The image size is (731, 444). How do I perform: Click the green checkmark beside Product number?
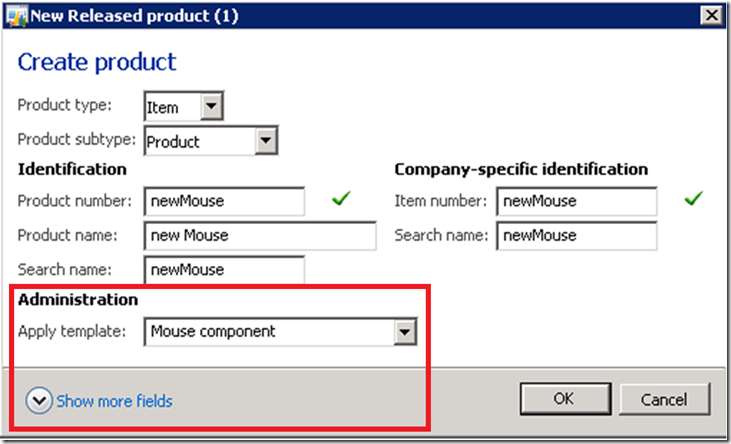(341, 200)
